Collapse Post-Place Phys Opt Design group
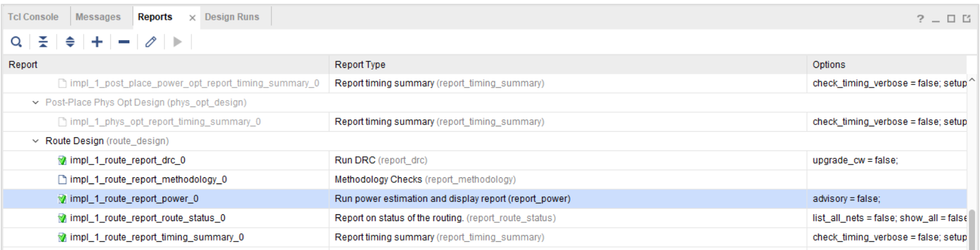980x250 pixels. click(x=36, y=102)
